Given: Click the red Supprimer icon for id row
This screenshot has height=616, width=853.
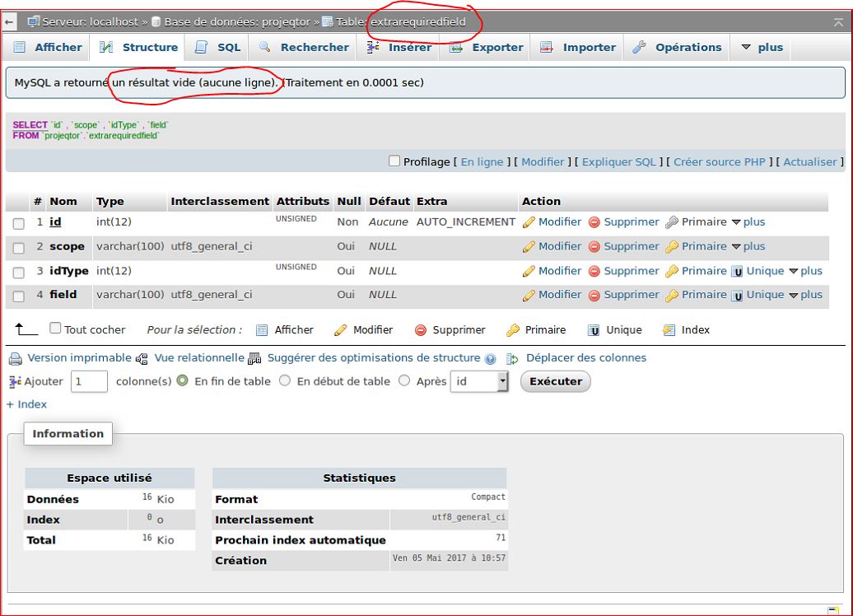Looking at the screenshot, I should [x=594, y=222].
